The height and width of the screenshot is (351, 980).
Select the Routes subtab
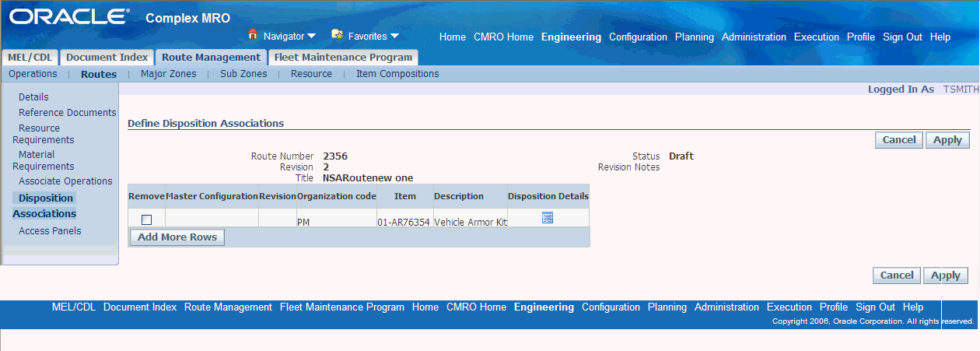tap(99, 75)
